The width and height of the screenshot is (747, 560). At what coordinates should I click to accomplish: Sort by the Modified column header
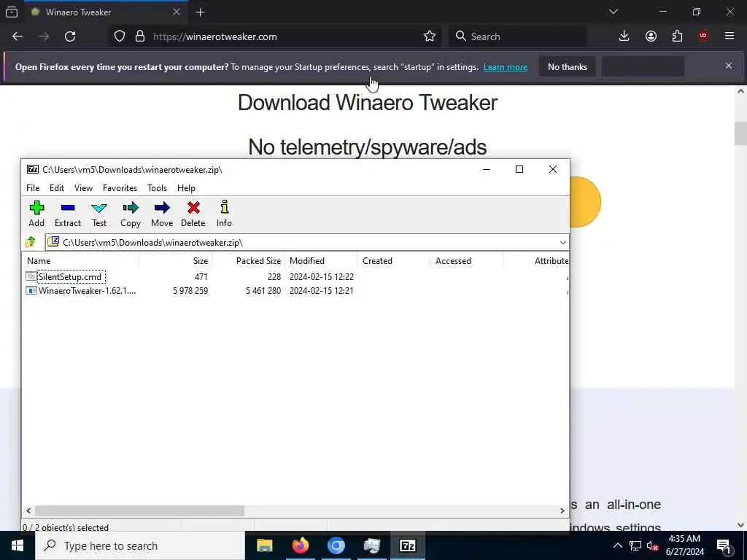coord(321,261)
